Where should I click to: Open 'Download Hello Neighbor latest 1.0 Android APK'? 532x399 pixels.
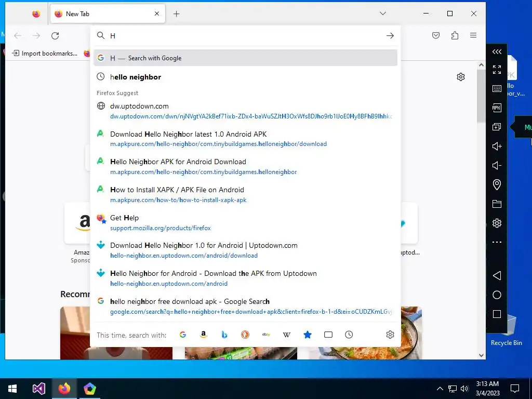pos(245,139)
